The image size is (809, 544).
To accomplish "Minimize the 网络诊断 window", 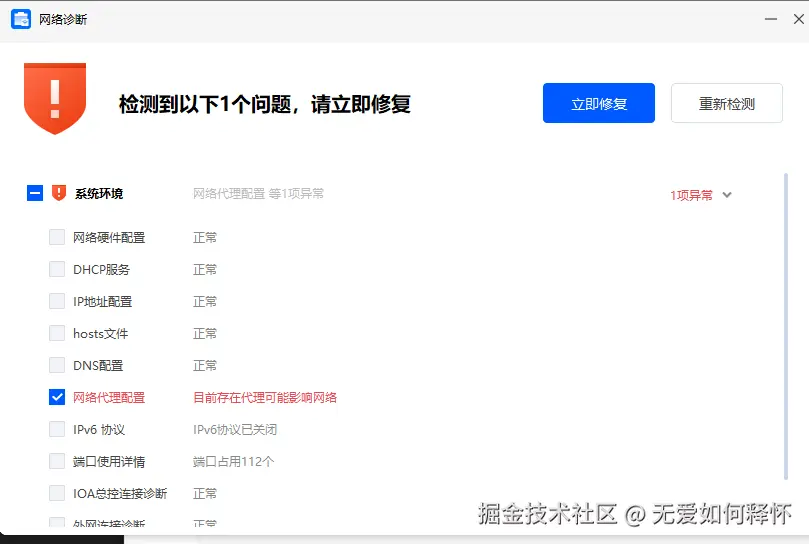I will click(x=771, y=19).
